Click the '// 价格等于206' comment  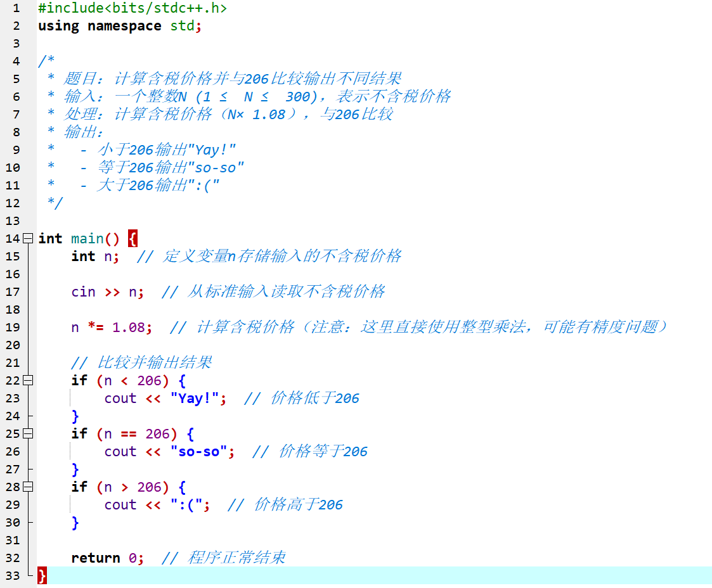(310, 451)
